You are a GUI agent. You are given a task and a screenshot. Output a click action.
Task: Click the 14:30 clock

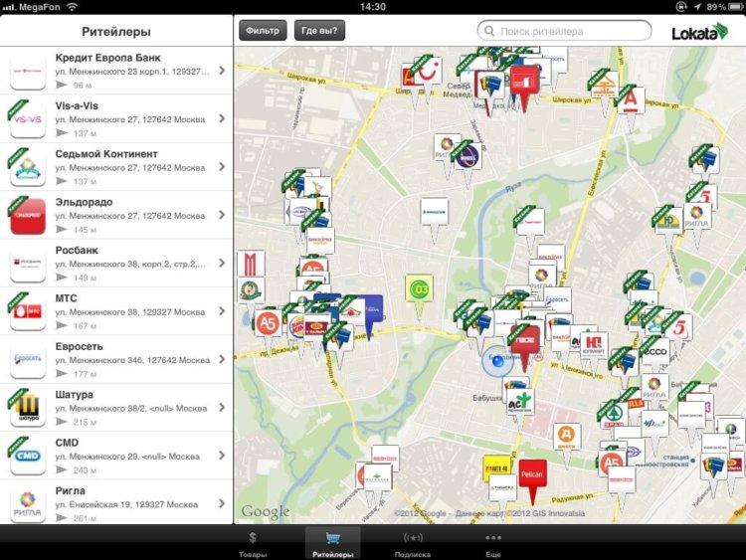point(373,7)
